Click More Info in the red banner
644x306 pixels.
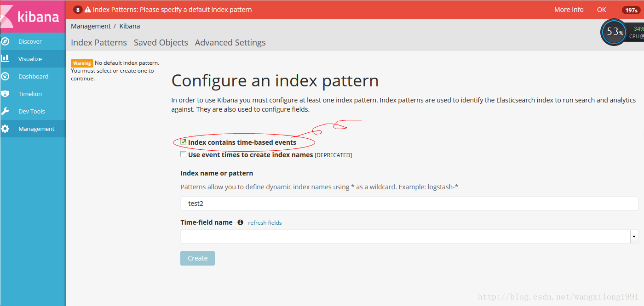[x=569, y=10]
